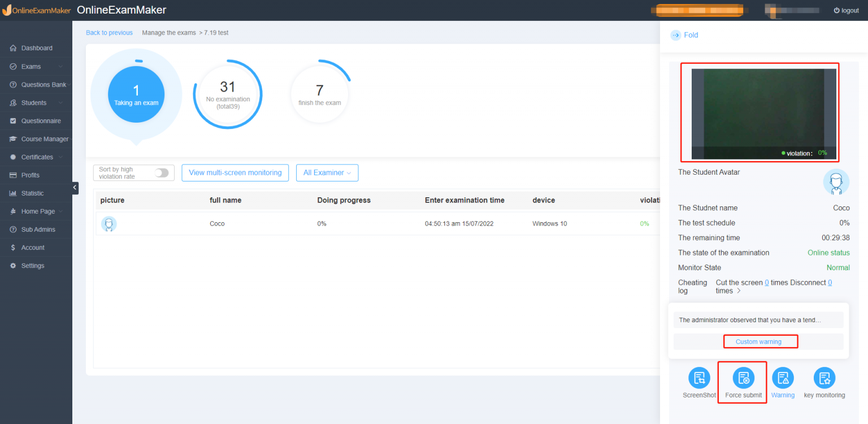
Task: Click View multi-screen monitoring button
Action: point(235,173)
